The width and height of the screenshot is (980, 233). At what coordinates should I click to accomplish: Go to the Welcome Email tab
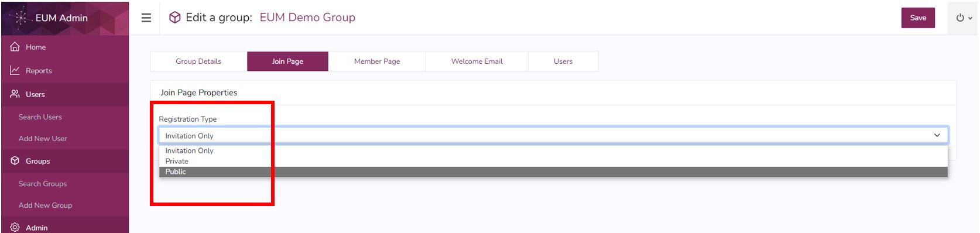[477, 61]
